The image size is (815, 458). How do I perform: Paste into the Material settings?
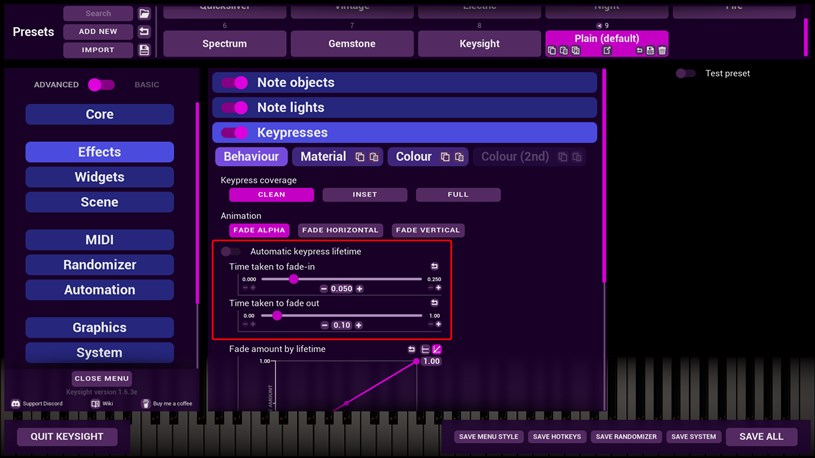(x=374, y=157)
